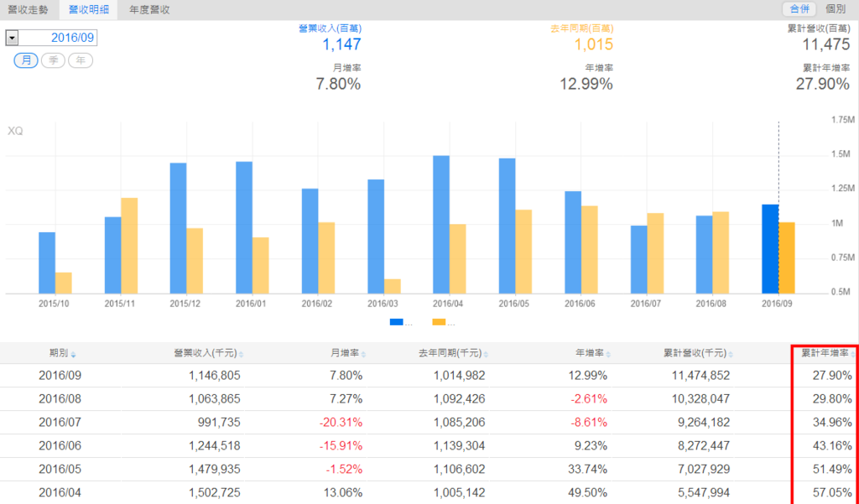The image size is (859, 504).
Task: Click the sort icon beside 營業收入(千元)
Action: 241,355
